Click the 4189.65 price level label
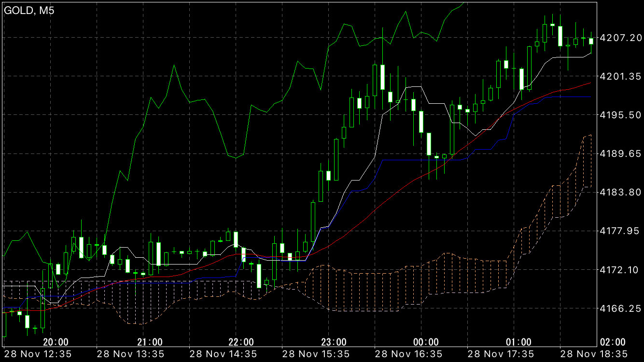Screen dimensions: 644x362 (620, 153)
